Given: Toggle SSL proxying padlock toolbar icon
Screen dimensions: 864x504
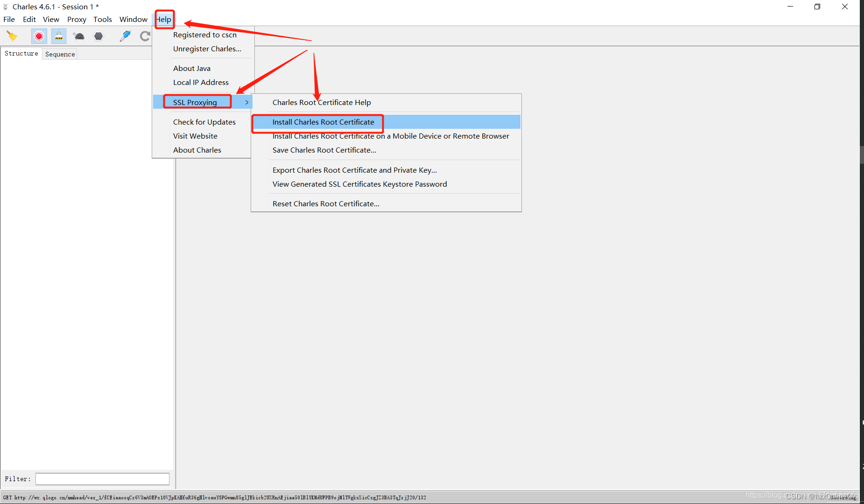Looking at the screenshot, I should coord(59,36).
